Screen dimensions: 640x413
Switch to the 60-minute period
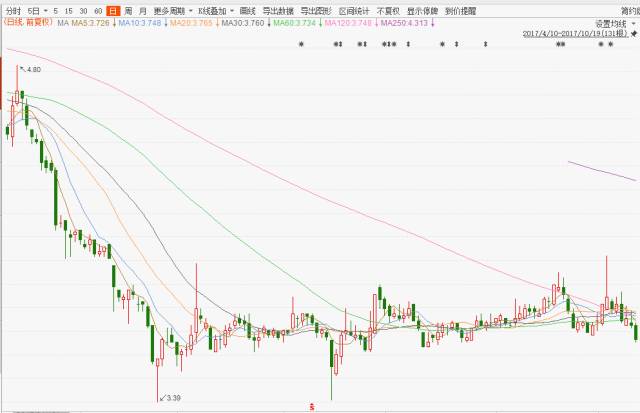click(98, 9)
